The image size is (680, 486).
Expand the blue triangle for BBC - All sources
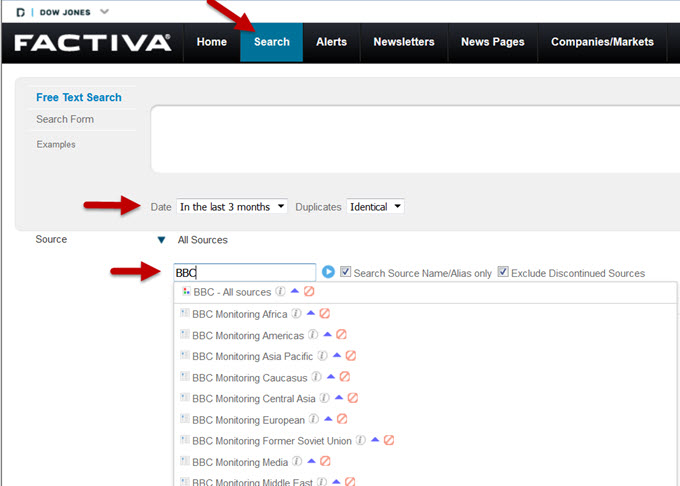pos(295,291)
